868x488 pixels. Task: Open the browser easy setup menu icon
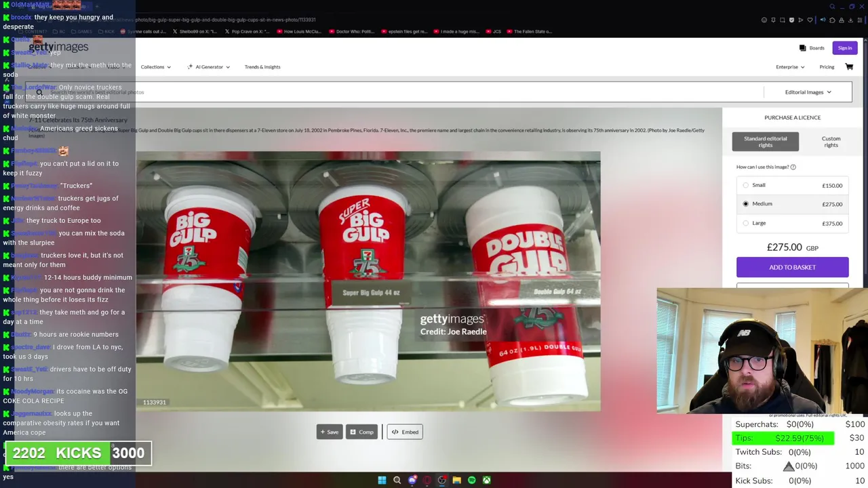click(860, 20)
